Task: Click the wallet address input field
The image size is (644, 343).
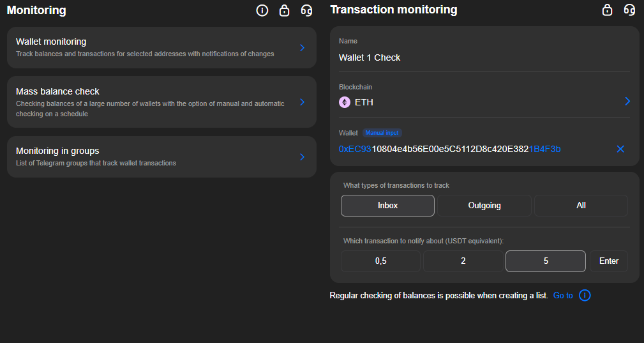Action: pyautogui.click(x=450, y=149)
